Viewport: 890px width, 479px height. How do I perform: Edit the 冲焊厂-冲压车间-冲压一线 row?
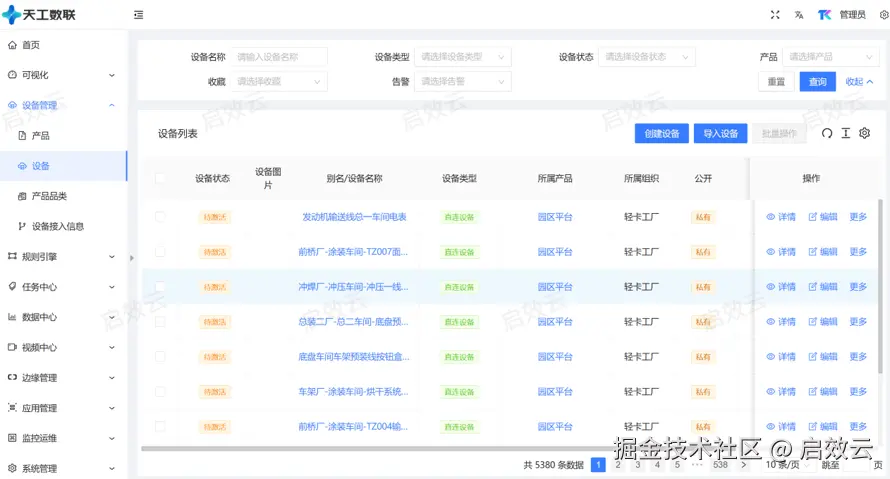tap(823, 287)
